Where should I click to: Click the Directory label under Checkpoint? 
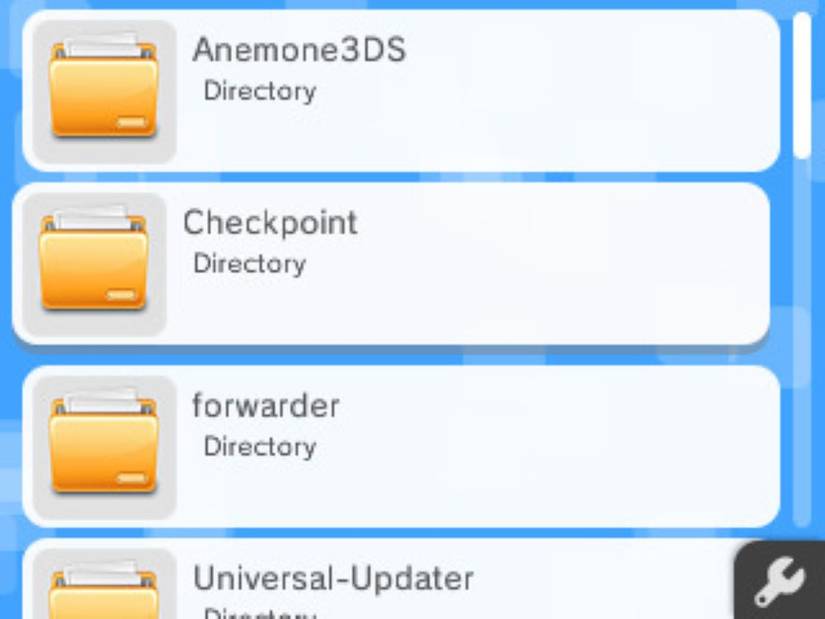pyautogui.click(x=250, y=264)
